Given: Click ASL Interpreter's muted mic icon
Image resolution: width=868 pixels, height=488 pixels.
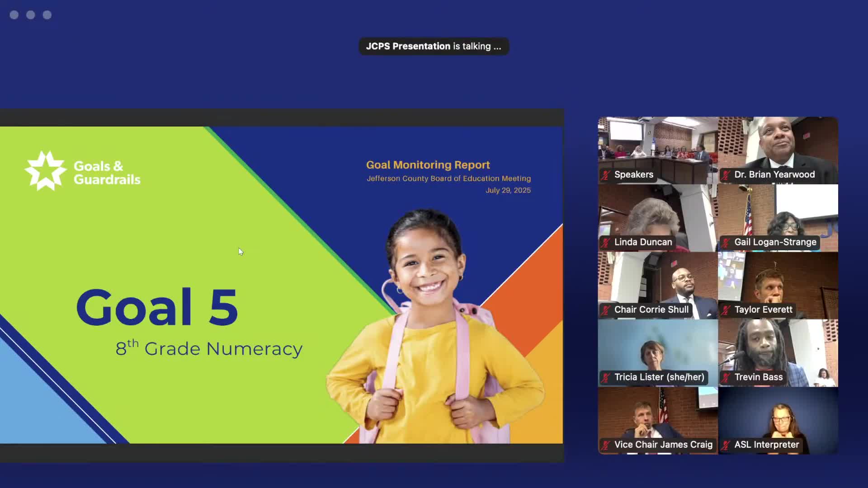Looking at the screenshot, I should pos(726,445).
